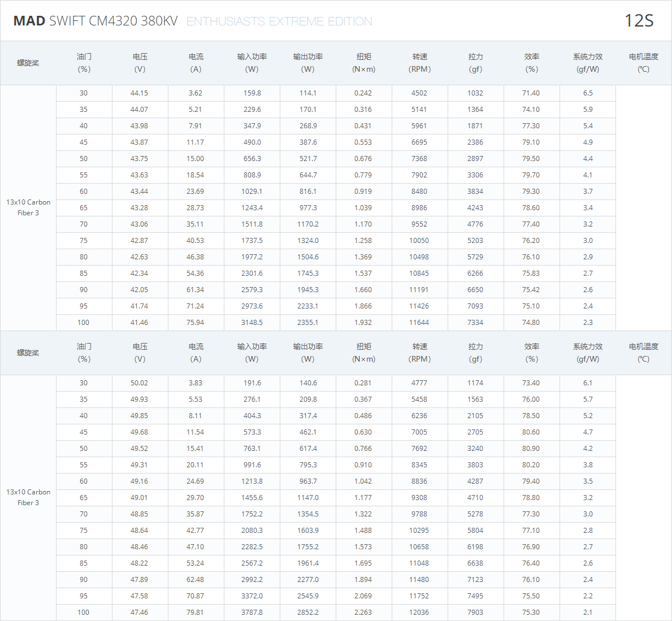Click current value 3.62
Viewport: 672px width, 621px height.
[196, 93]
